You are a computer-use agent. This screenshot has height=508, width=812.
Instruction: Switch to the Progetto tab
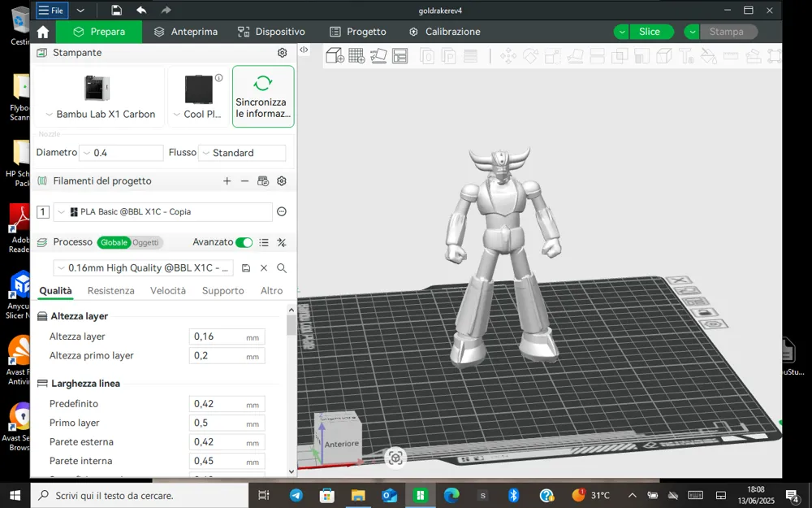(x=358, y=32)
